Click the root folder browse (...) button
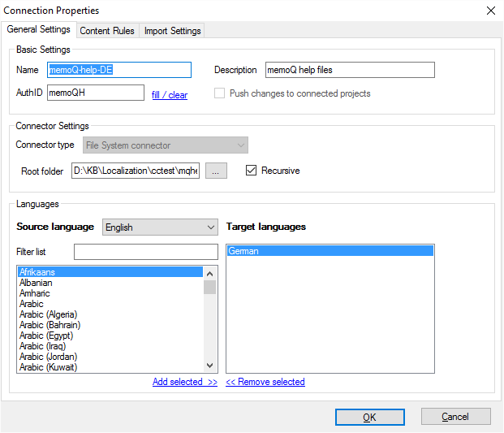The image size is (504, 433). (215, 171)
